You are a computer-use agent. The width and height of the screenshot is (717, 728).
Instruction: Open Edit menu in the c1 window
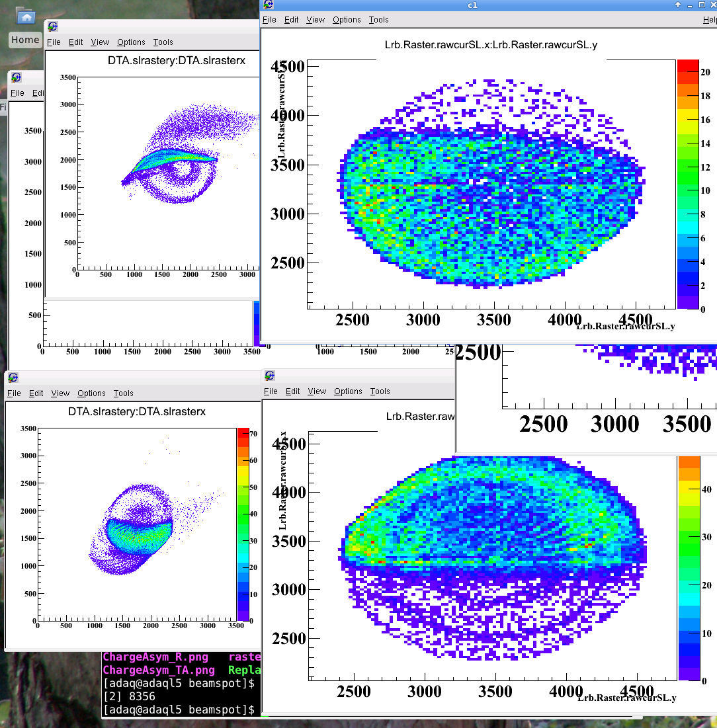pyautogui.click(x=291, y=19)
